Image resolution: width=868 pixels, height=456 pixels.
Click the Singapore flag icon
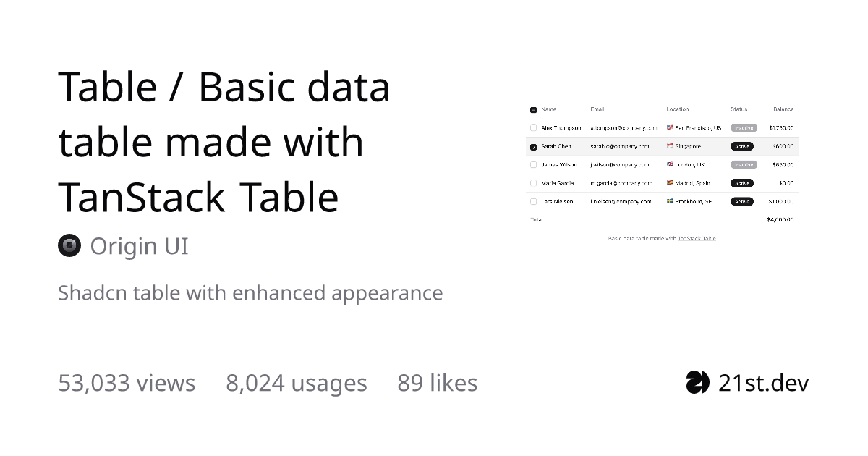pos(670,146)
